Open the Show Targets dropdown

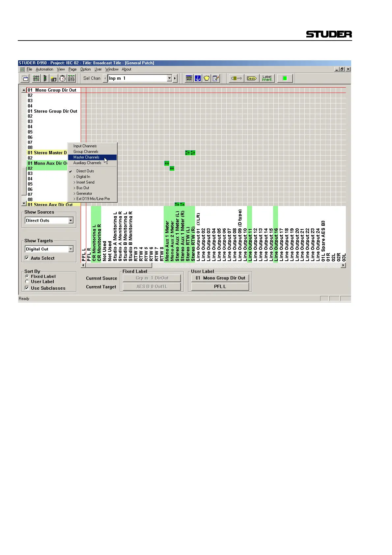pos(71,249)
